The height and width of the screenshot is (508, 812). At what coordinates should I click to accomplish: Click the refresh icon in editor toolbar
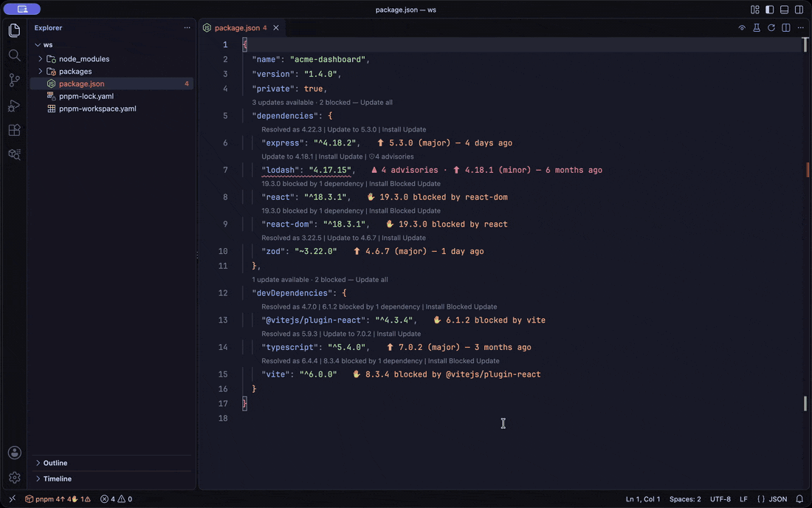tap(771, 28)
